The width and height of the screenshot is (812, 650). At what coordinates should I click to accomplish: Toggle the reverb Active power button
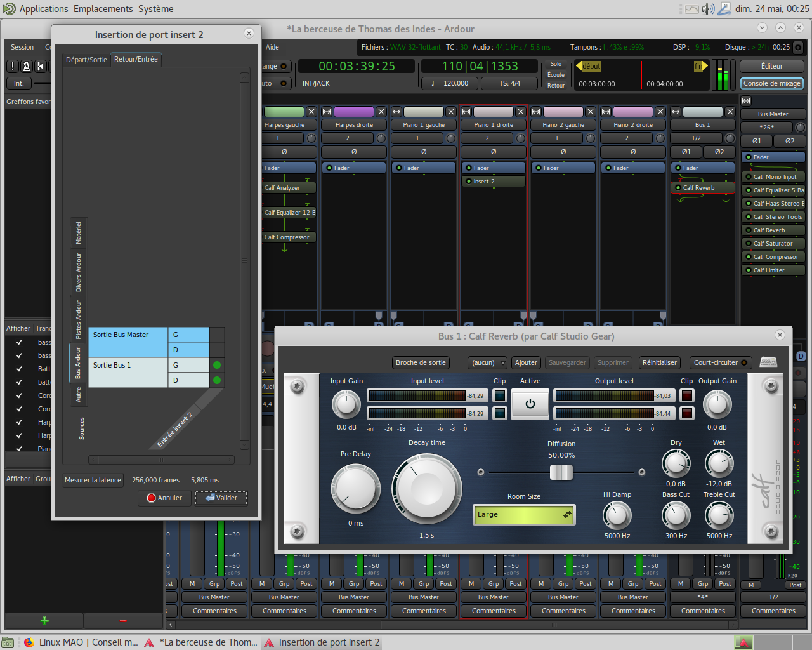pos(530,404)
